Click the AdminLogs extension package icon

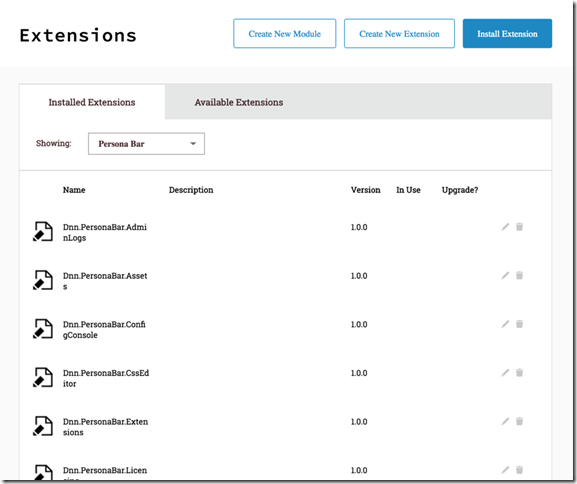(x=43, y=232)
